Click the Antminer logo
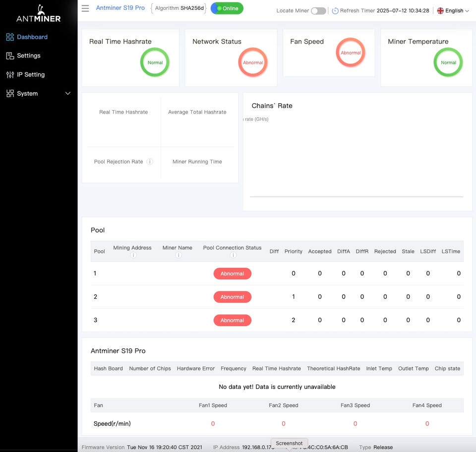The width and height of the screenshot is (476, 452). (x=39, y=14)
